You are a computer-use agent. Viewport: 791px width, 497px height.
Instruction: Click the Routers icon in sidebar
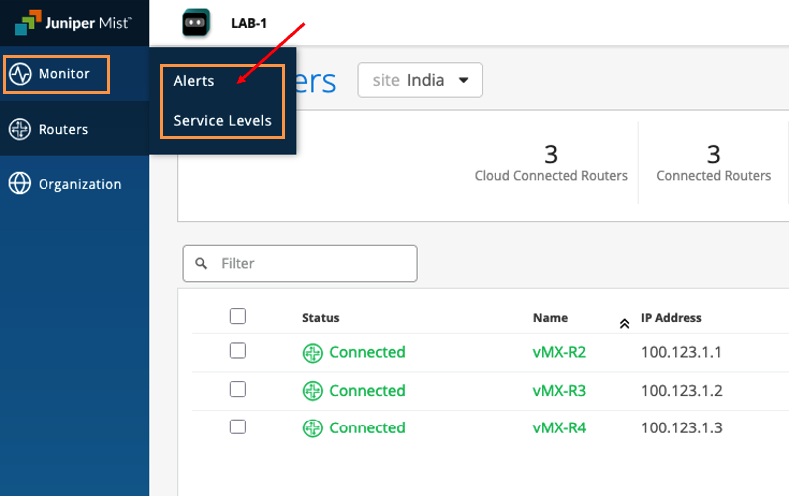(19, 129)
